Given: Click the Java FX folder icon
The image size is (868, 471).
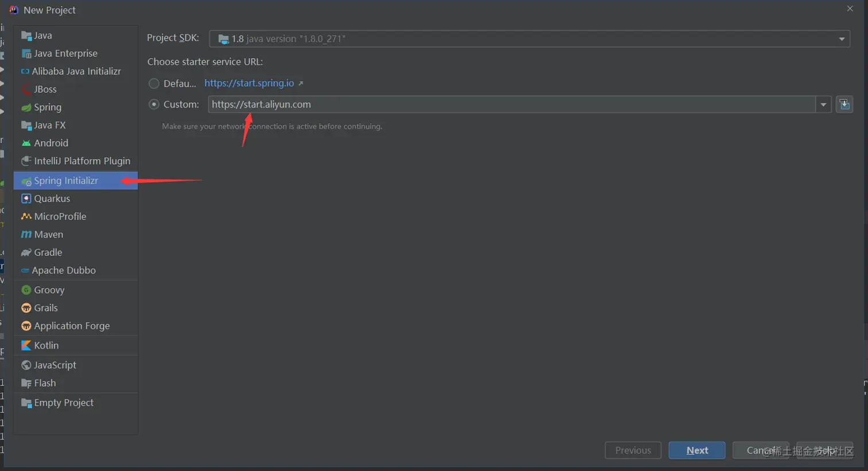Looking at the screenshot, I should click(x=26, y=125).
